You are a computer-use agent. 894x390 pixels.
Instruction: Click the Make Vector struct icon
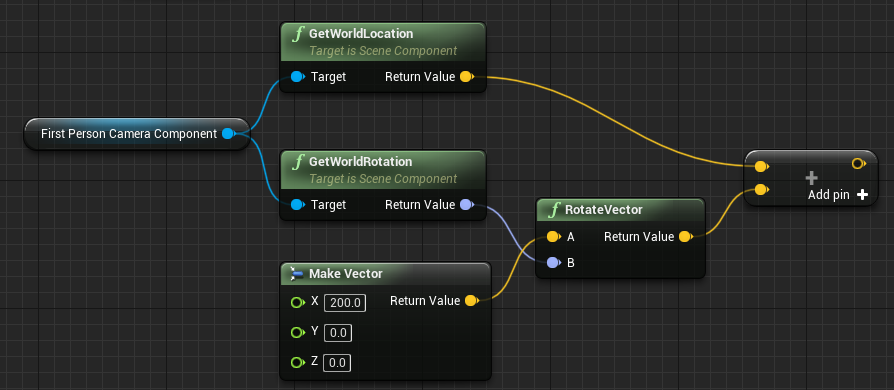click(297, 274)
